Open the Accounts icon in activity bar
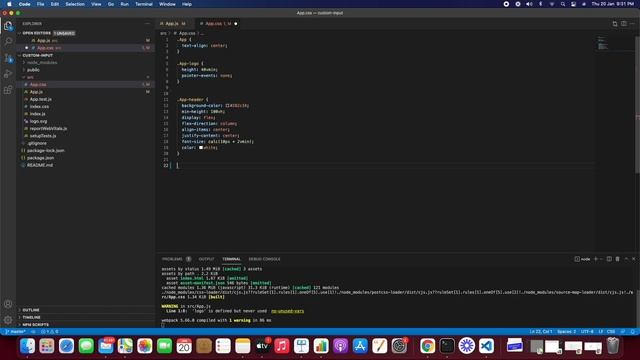 click(x=8, y=304)
